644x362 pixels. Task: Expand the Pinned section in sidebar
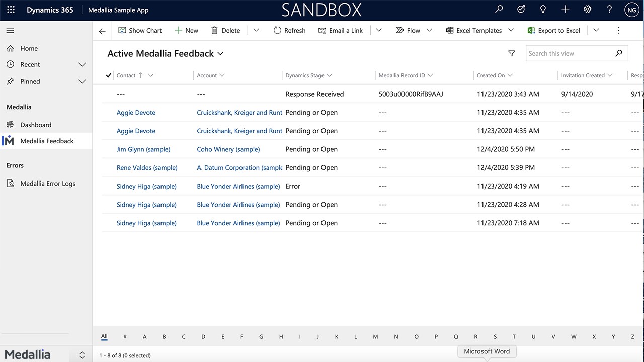(x=83, y=81)
